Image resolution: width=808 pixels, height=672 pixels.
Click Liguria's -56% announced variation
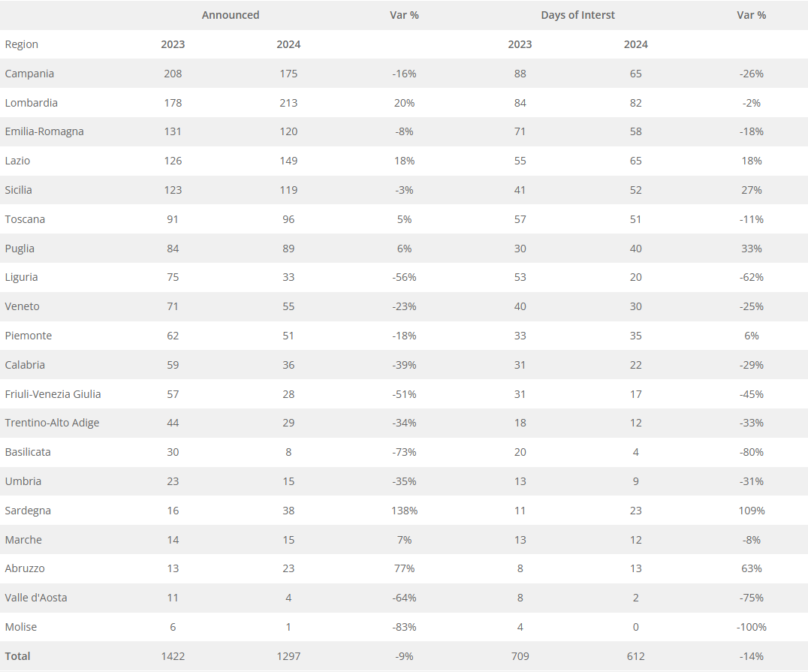pyautogui.click(x=404, y=277)
